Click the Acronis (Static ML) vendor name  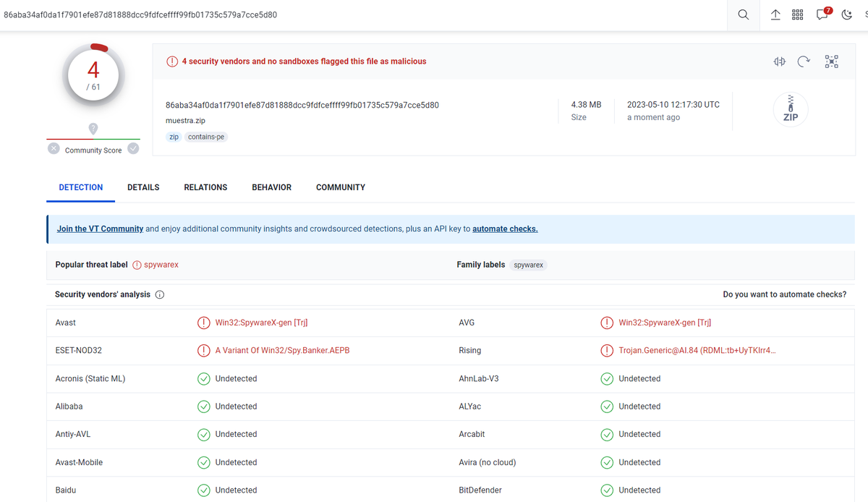pos(90,378)
